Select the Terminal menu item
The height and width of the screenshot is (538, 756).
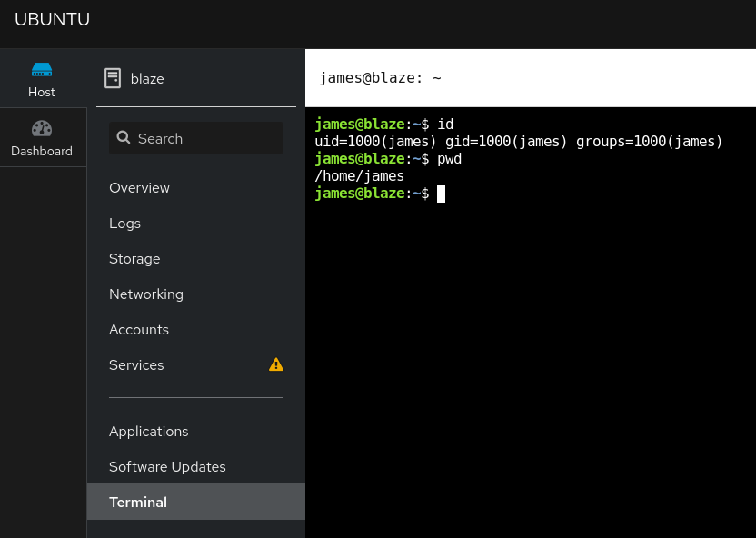[138, 503]
